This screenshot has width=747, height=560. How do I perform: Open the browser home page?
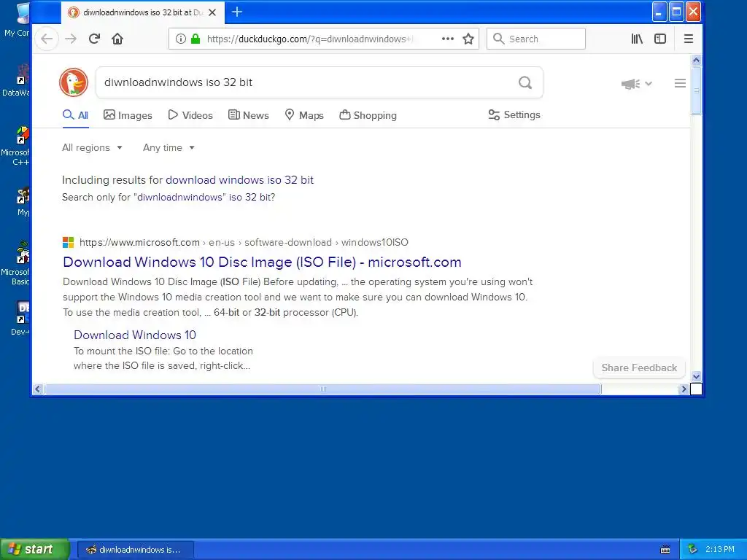click(117, 39)
